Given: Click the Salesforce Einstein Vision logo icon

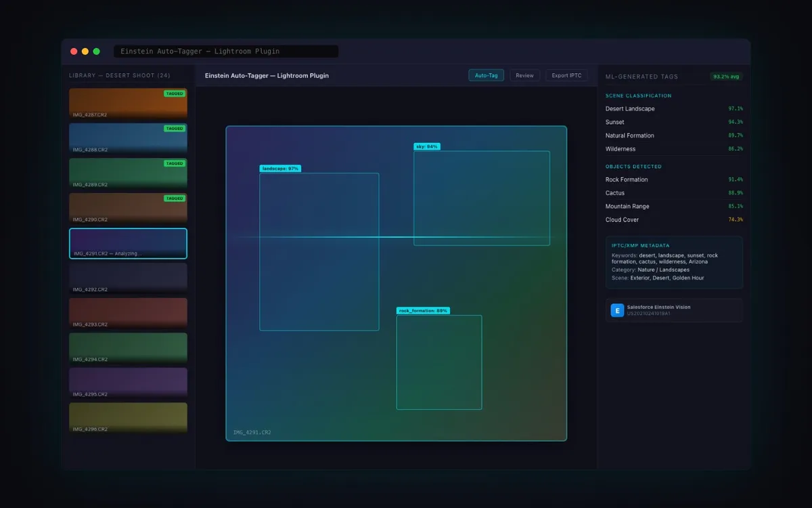Looking at the screenshot, I should pyautogui.click(x=617, y=310).
